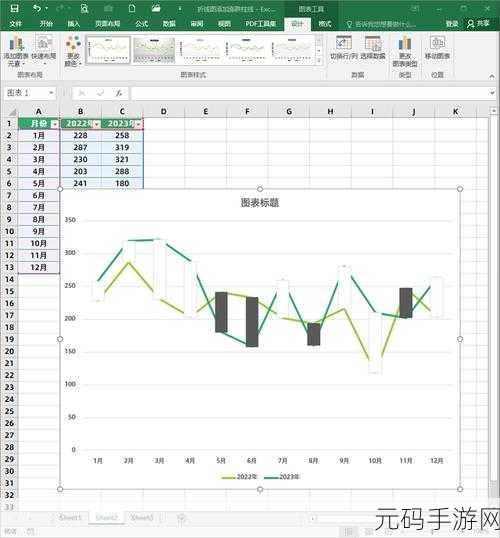Expand the chart styles gallery More arrow

click(319, 60)
